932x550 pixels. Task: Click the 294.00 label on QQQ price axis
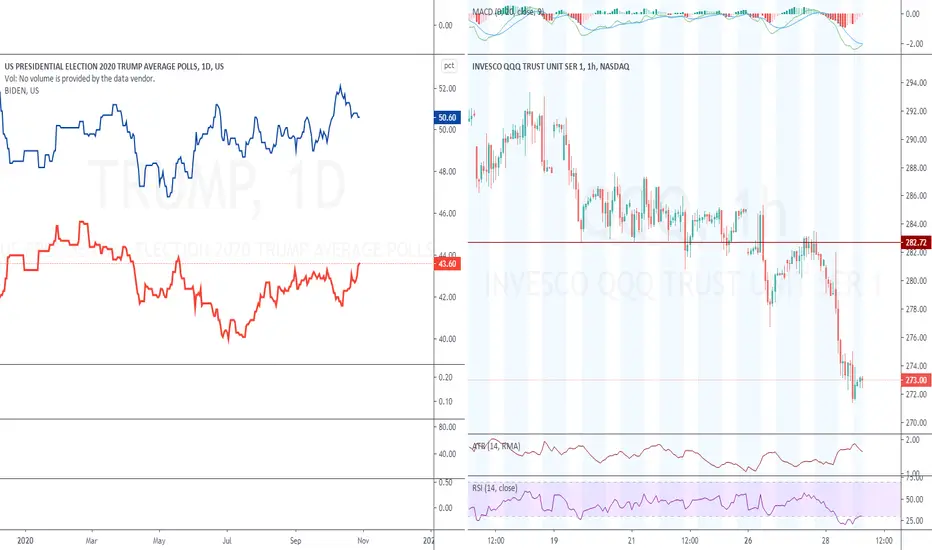coord(916,83)
